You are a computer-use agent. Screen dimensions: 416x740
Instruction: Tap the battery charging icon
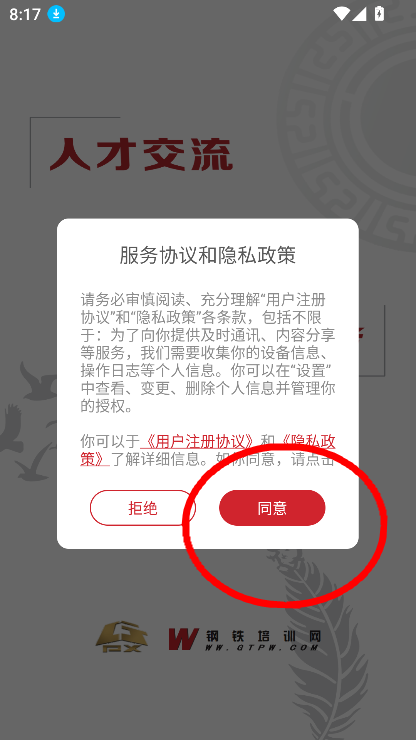(379, 14)
